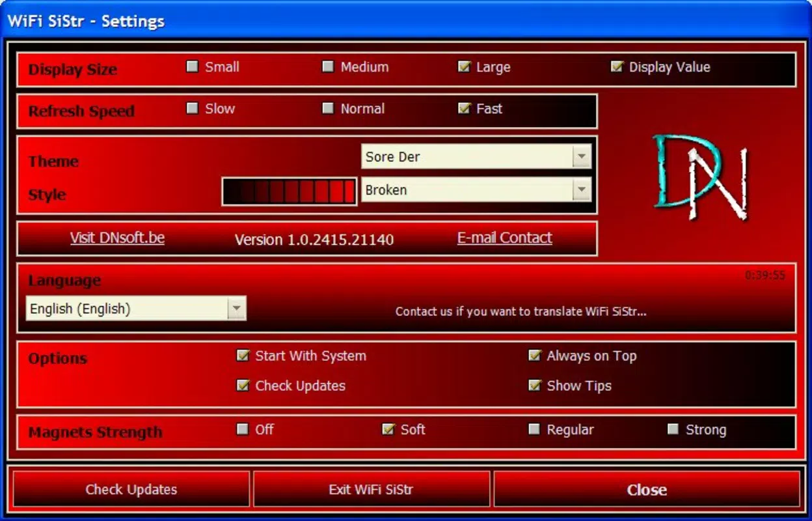Click the Options label
This screenshot has width=812, height=521.
pos(57,359)
